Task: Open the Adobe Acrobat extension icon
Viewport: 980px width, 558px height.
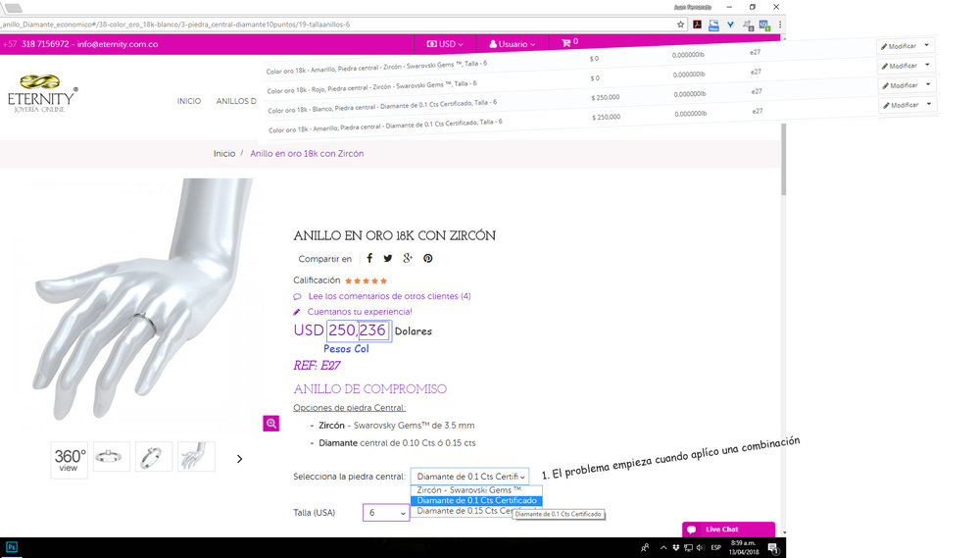Action: click(x=697, y=25)
